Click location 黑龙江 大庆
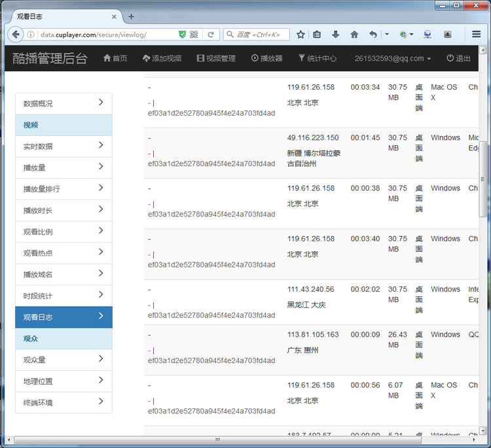Viewport: 491px width, 448px height. point(306,305)
